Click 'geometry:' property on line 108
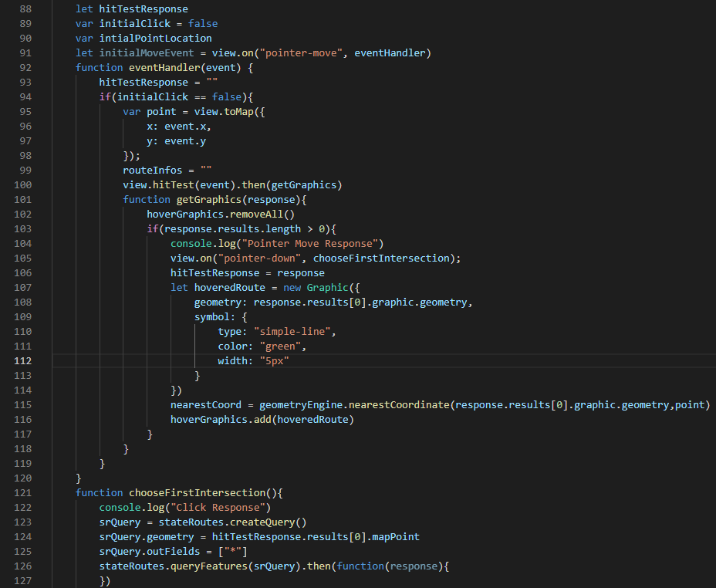The height and width of the screenshot is (588, 716). 221,302
